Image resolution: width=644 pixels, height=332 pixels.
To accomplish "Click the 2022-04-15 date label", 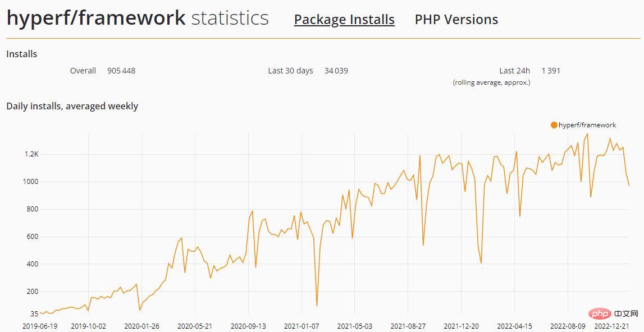I will coord(515,326).
